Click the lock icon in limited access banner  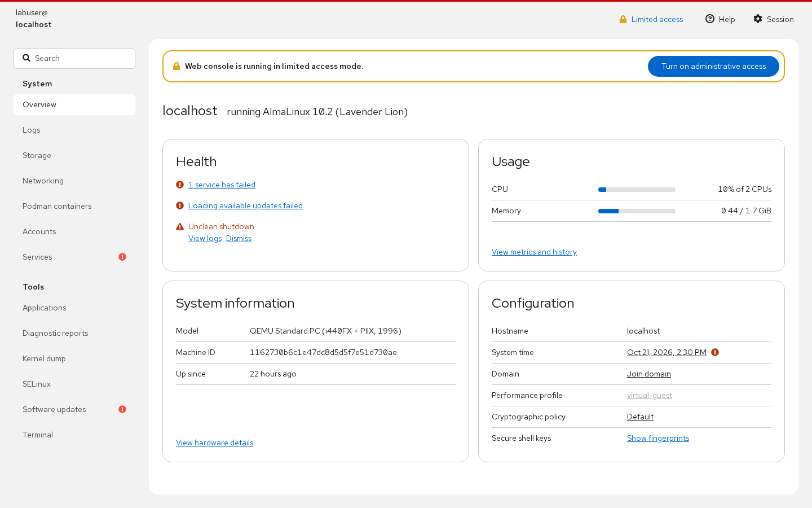(176, 66)
